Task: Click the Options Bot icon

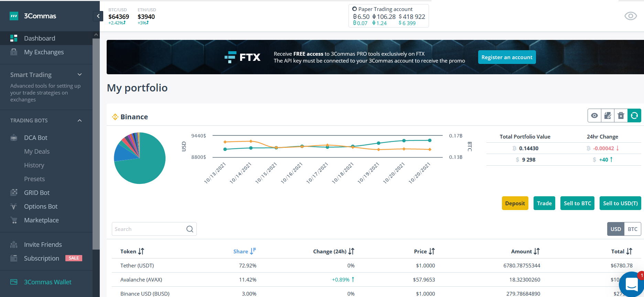Action: (14, 207)
